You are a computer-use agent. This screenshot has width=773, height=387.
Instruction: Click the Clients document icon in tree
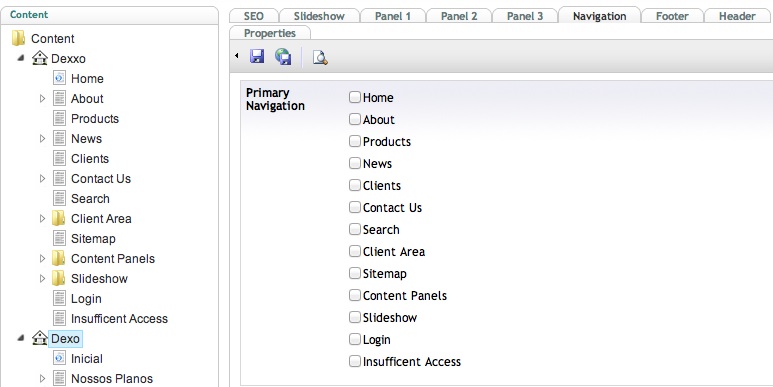tap(60, 158)
